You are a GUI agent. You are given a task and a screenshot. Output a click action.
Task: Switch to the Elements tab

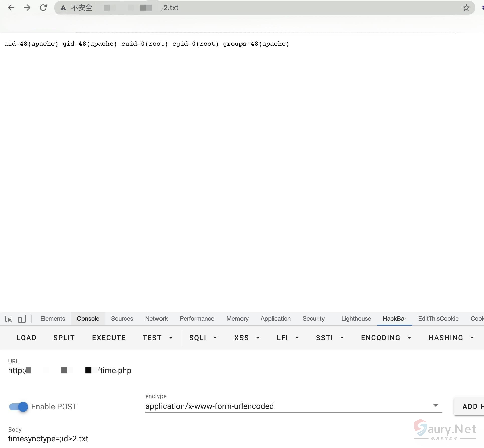tap(53, 319)
